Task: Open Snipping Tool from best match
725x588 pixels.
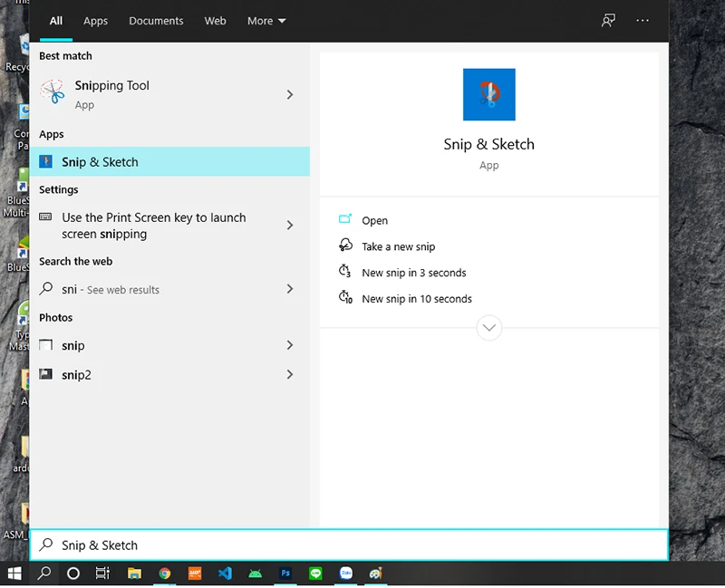Action: [111, 93]
